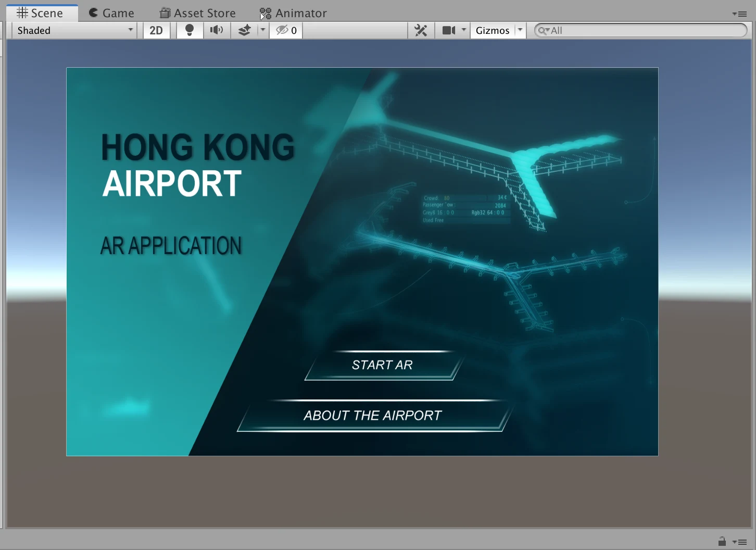Toggle 2D view mode
The image size is (756, 550).
click(156, 30)
